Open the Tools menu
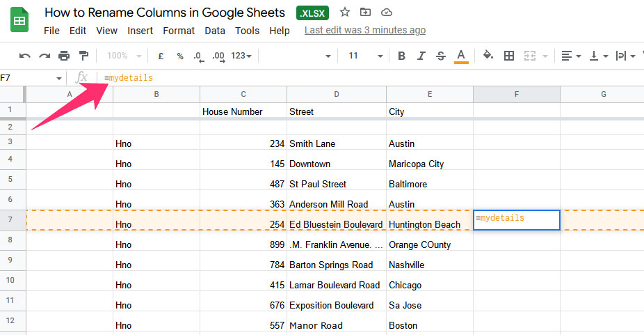 click(x=248, y=31)
